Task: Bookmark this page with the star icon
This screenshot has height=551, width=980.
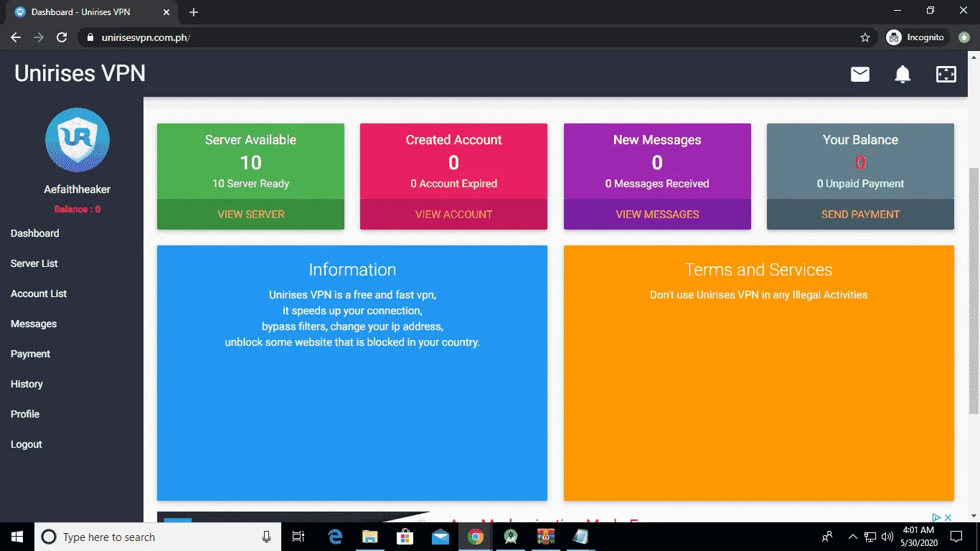Action: point(865,37)
